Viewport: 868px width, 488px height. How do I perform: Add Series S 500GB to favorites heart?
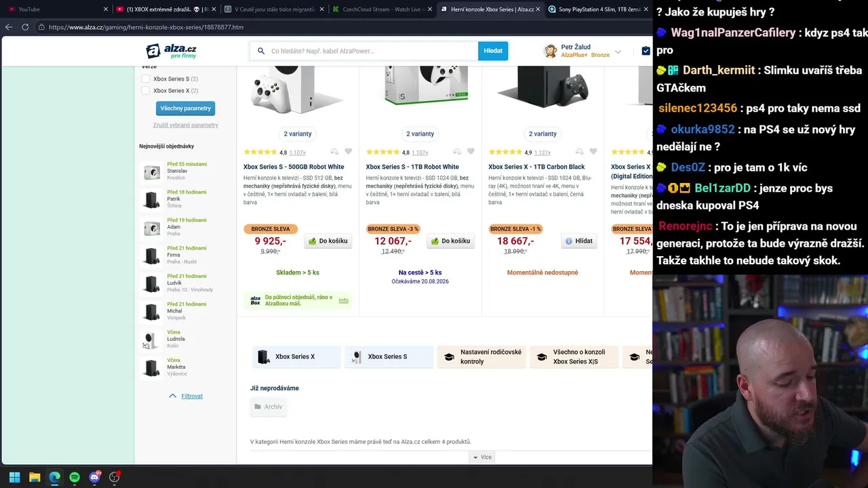coord(349,152)
